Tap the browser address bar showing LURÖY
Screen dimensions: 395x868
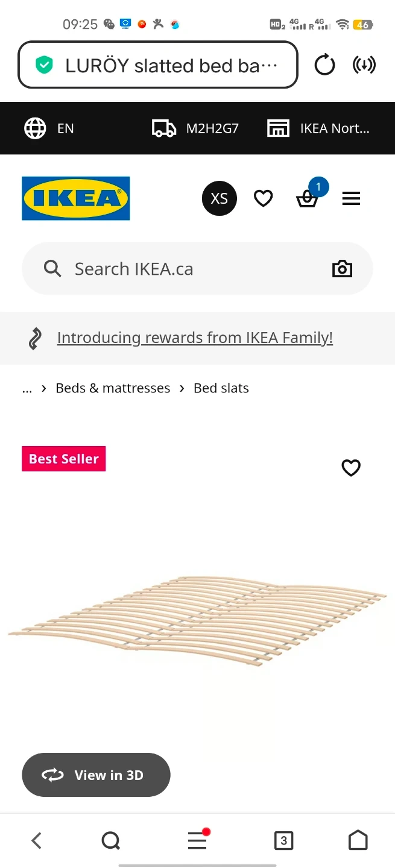(x=158, y=65)
